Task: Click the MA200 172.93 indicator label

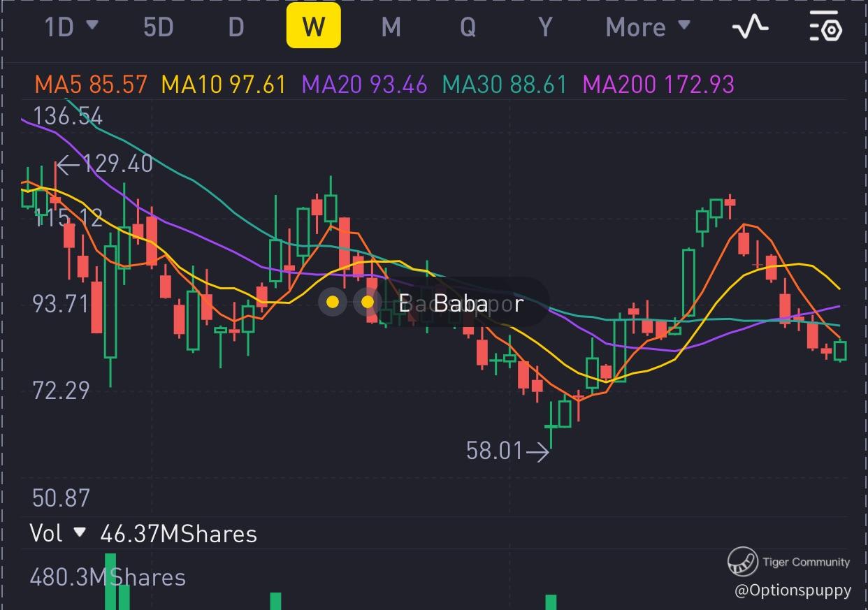Action: pyautogui.click(x=658, y=85)
